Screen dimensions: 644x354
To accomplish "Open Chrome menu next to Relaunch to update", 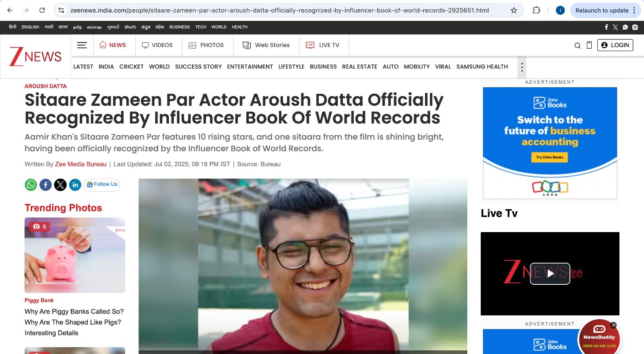I will [634, 10].
